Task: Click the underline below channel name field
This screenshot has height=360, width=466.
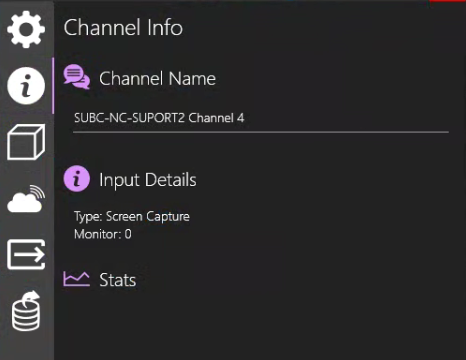Action: tap(261, 132)
